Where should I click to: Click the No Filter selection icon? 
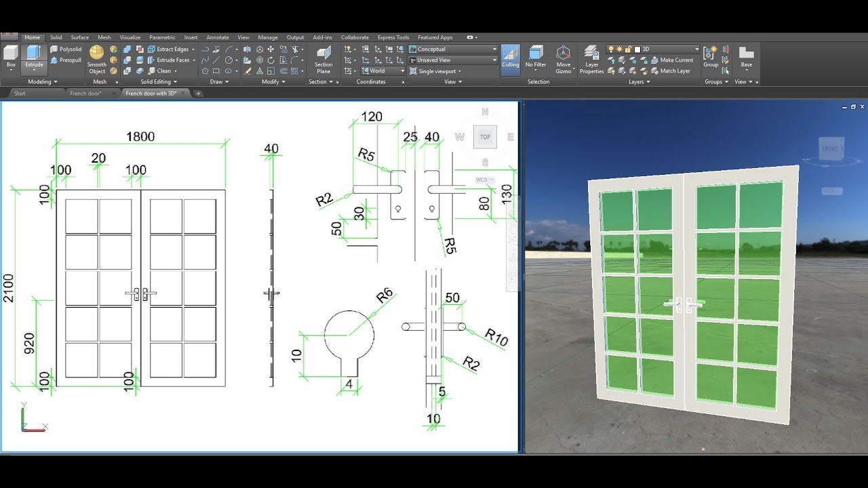tap(536, 57)
